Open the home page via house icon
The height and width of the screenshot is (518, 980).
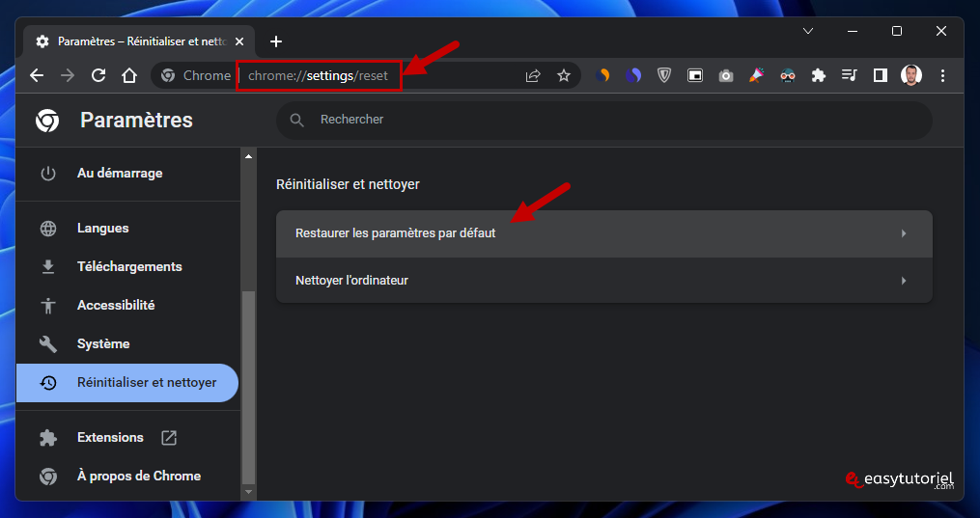128,75
